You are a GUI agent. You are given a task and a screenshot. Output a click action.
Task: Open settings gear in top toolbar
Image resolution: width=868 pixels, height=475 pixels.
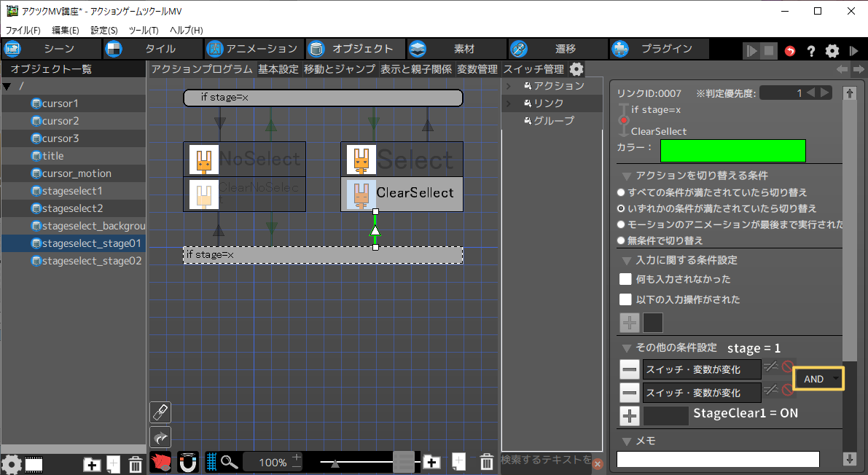click(832, 51)
